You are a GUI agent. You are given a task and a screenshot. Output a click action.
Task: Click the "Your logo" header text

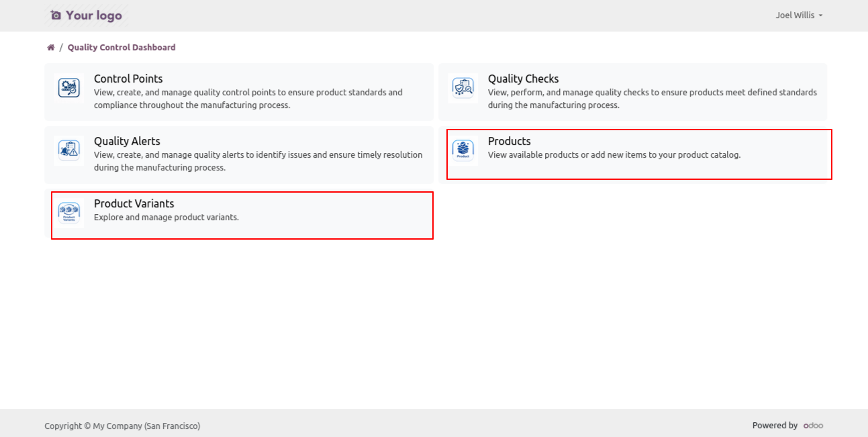point(94,15)
